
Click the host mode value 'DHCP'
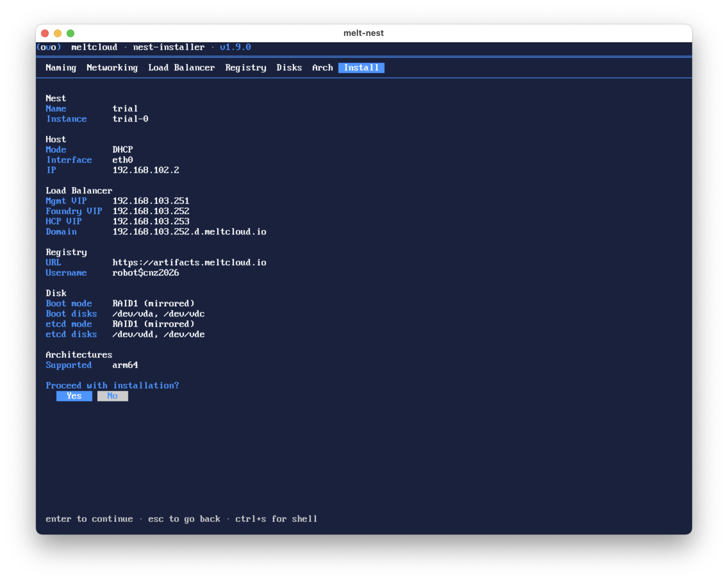123,150
